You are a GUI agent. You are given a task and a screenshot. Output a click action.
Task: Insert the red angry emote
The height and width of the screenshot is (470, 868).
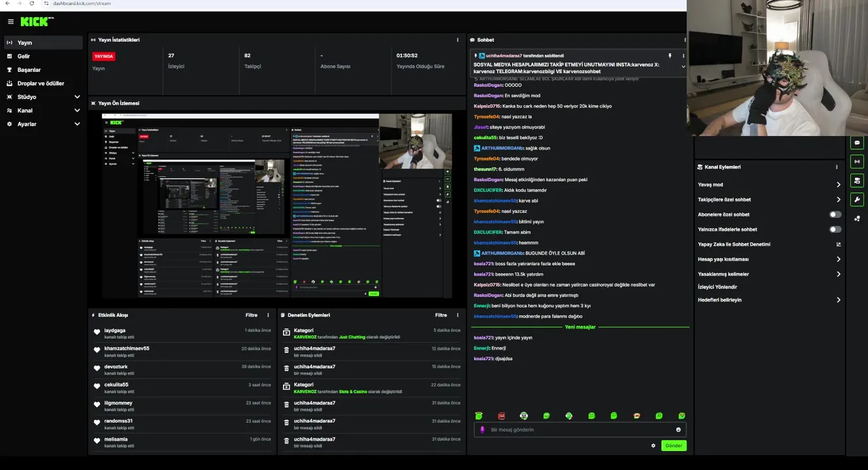tap(502, 416)
